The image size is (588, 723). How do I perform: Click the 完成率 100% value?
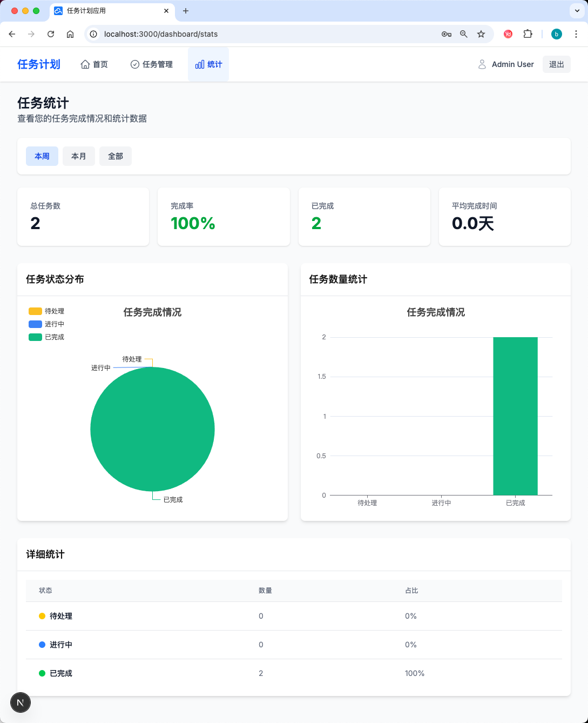coord(193,223)
